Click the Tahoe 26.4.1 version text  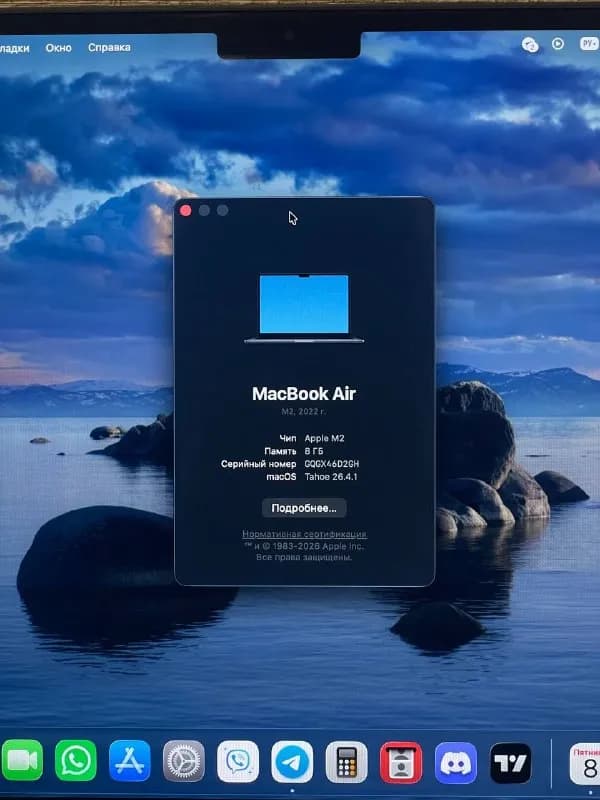click(331, 477)
